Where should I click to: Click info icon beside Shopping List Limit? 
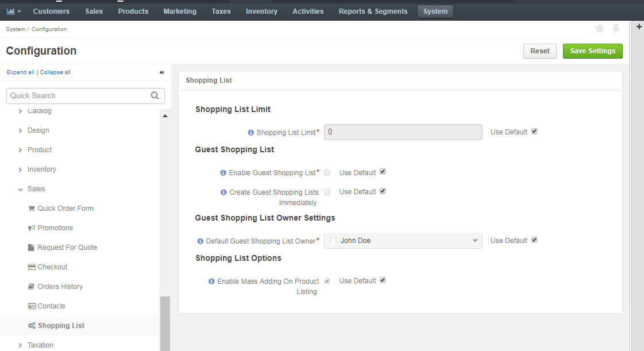click(250, 133)
